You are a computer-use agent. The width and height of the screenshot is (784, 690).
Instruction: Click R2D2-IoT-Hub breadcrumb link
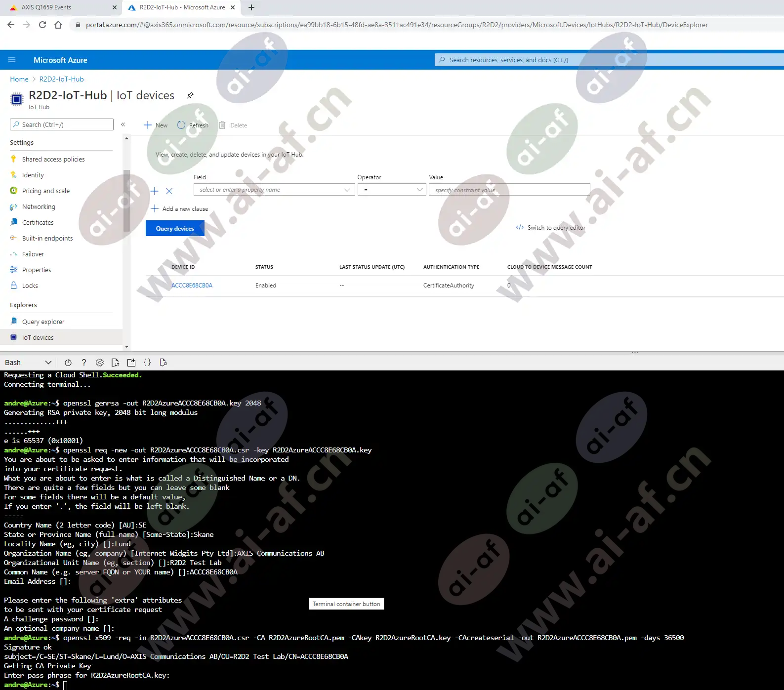point(62,79)
